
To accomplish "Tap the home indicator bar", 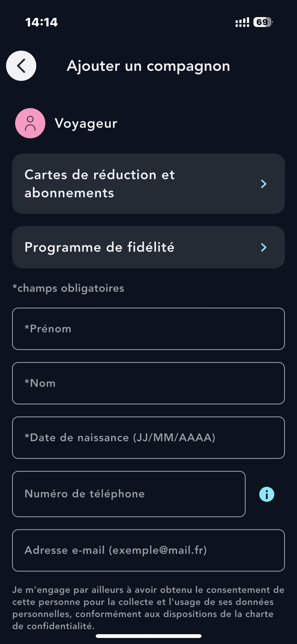I will 148,636.
